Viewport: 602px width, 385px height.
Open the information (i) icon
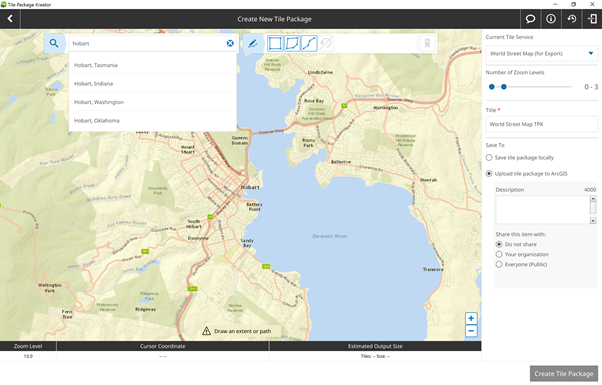click(x=551, y=19)
